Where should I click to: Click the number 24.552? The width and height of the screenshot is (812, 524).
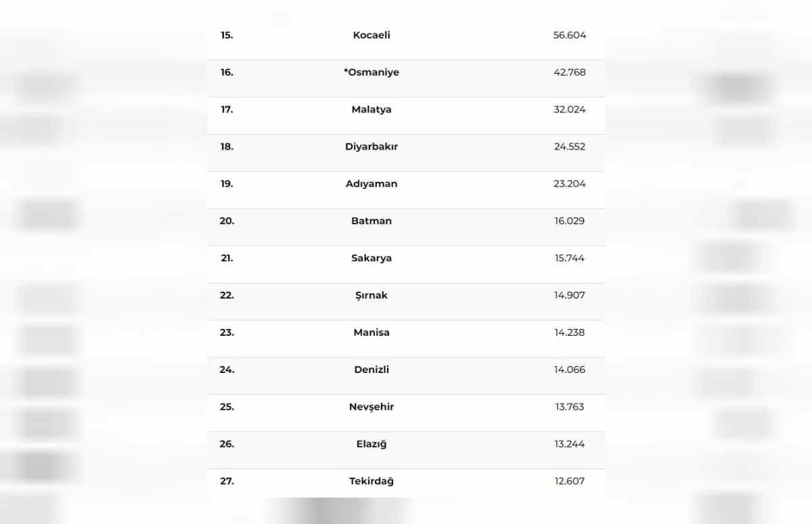click(570, 147)
